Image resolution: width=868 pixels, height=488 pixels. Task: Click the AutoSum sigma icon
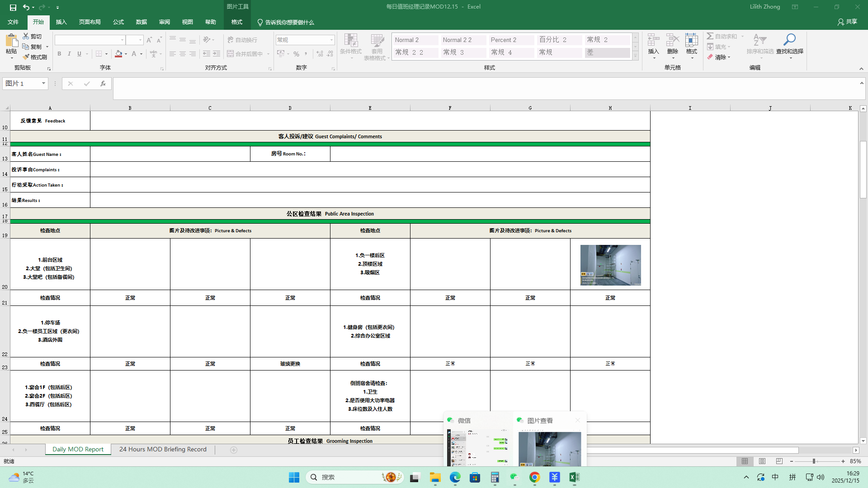point(710,36)
